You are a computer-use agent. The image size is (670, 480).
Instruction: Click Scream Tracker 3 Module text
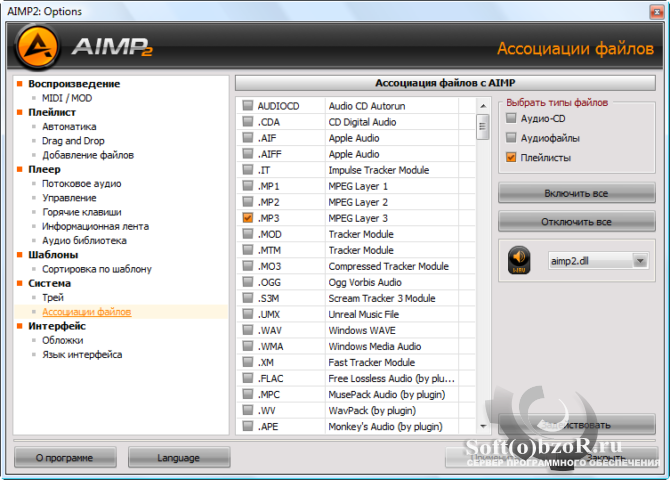[x=382, y=298]
